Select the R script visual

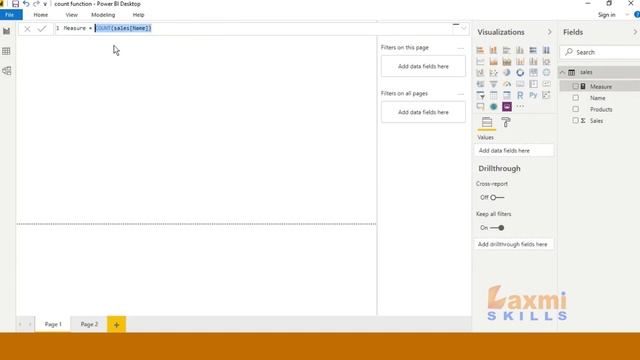tap(520, 96)
